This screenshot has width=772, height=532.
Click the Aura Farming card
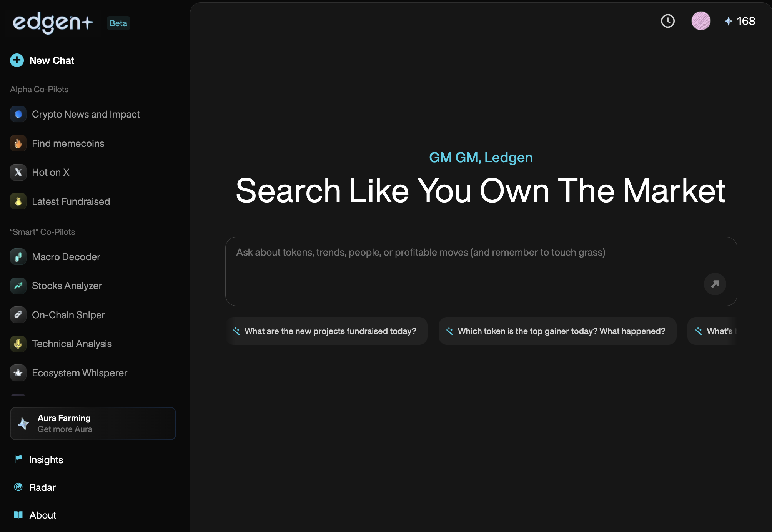click(x=93, y=423)
